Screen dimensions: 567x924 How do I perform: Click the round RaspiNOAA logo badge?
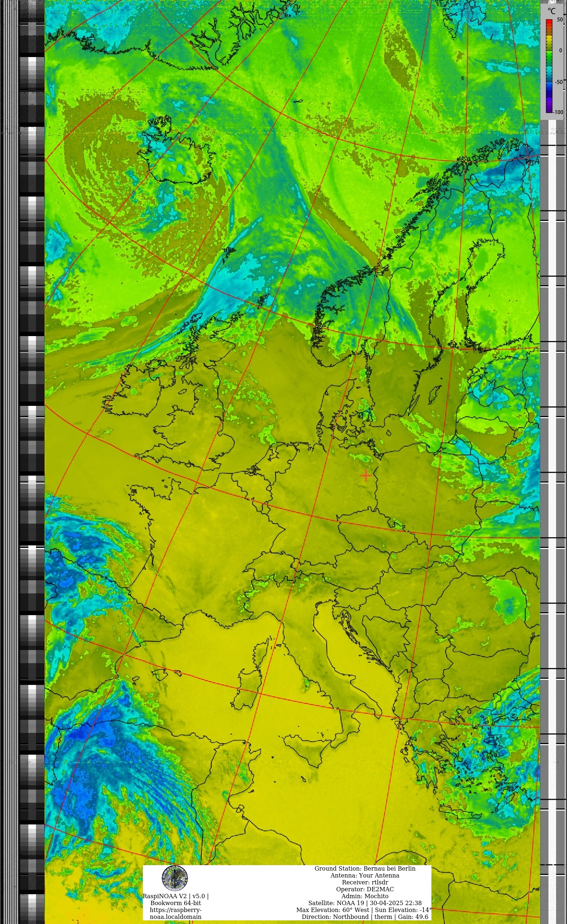175,878
